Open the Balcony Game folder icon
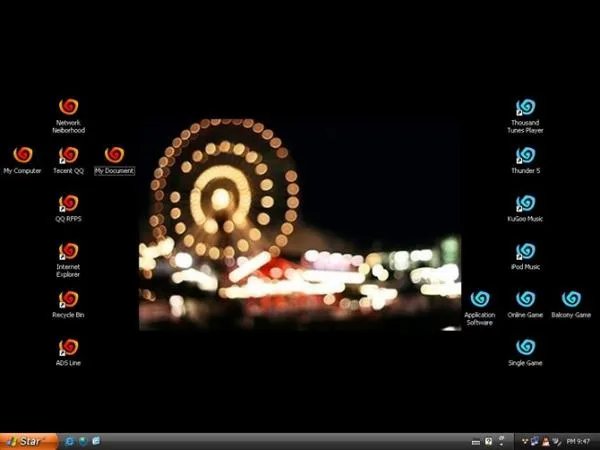600x450 pixels. [x=571, y=300]
